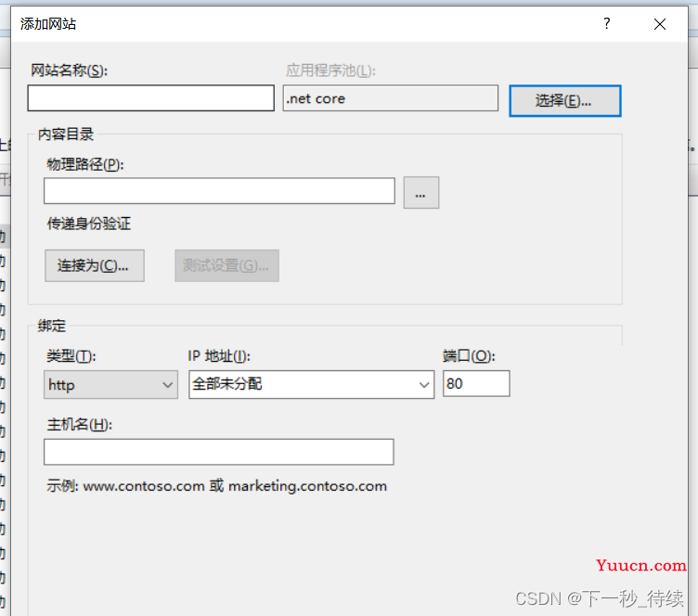Viewport: 698px width, 616px height.
Task: Click the 端口(O) label
Action: coord(469,356)
